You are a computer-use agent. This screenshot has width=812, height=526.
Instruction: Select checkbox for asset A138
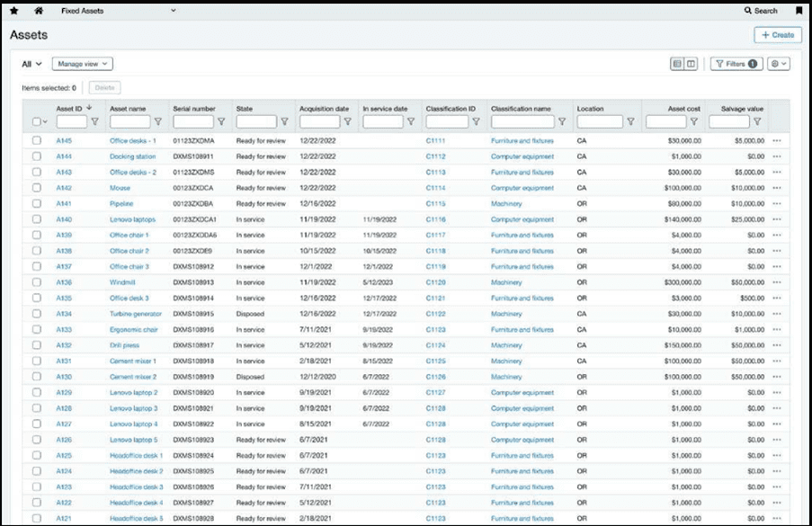coord(36,251)
